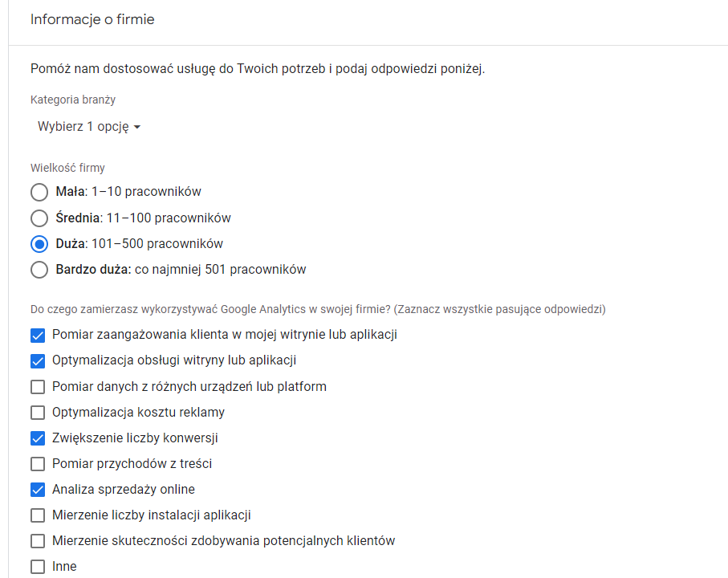
Task: Uncheck "Optymalizacja obsługi witryny lub aplikacji"
Action: click(37, 360)
